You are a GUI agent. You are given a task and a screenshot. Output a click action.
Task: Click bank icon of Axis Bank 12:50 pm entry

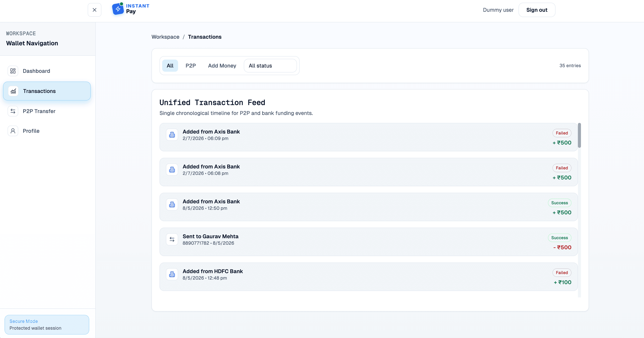pyautogui.click(x=172, y=205)
